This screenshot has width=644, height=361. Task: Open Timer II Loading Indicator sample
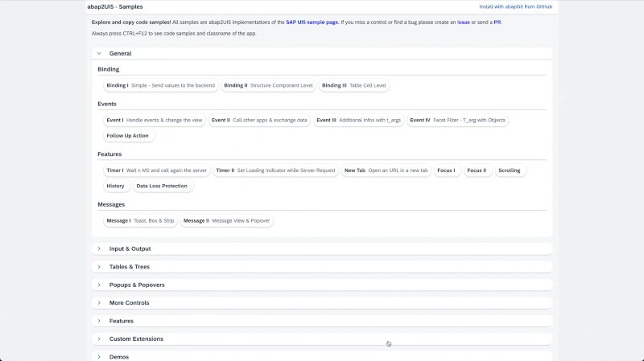275,170
